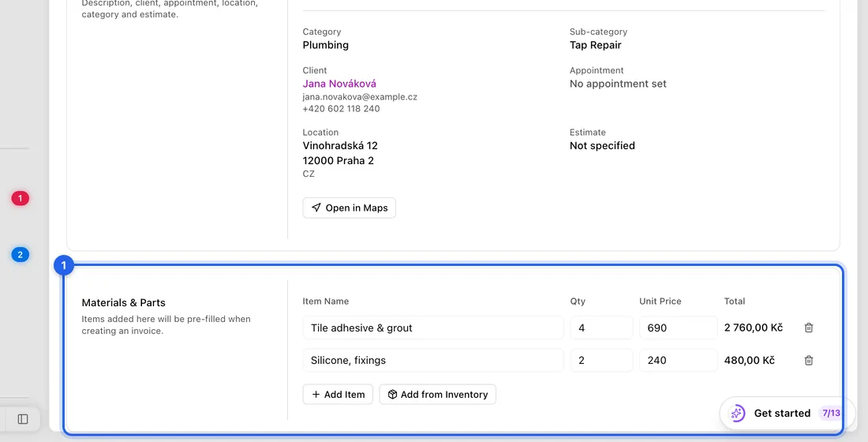Image resolution: width=868 pixels, height=442 pixels.
Task: Edit unit price field showing 690
Action: pyautogui.click(x=678, y=328)
